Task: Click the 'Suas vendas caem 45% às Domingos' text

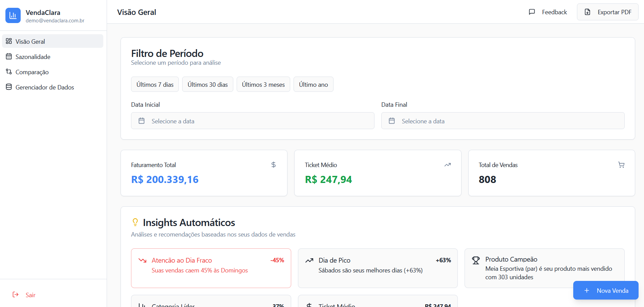Action: coord(200,270)
